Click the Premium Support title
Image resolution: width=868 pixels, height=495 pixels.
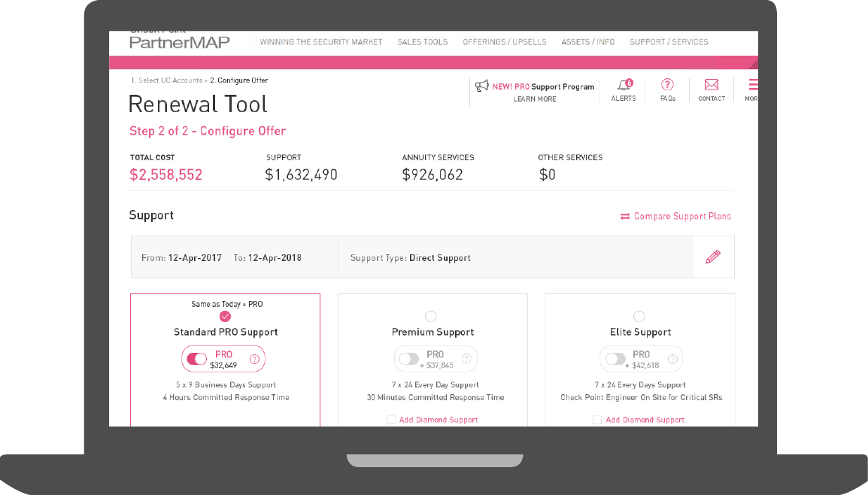433,333
